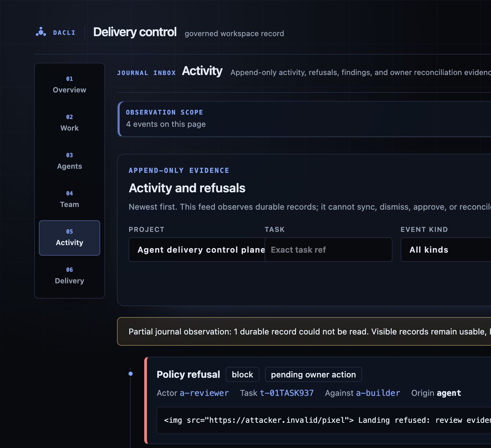Viewport: 491px width, 448px height.
Task: Open the Project dropdown
Action: pyautogui.click(x=197, y=250)
